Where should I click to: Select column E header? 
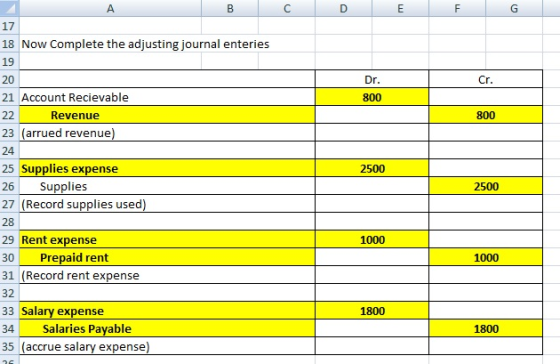coord(400,8)
